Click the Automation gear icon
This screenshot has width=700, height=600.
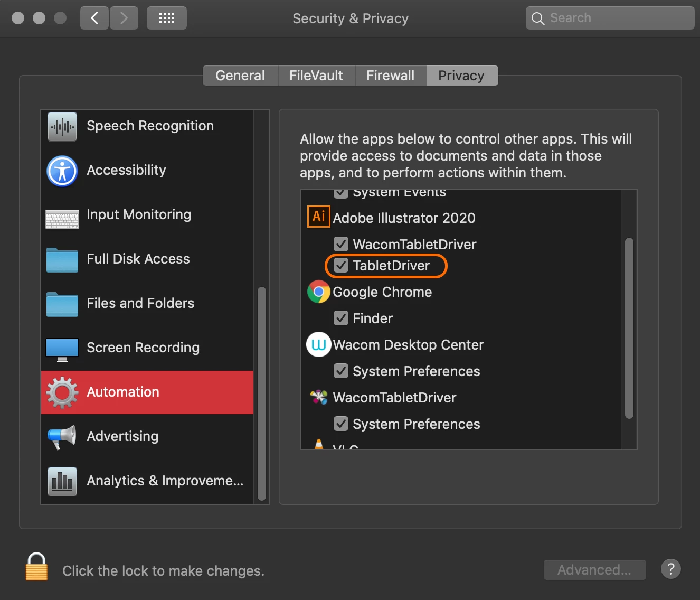[x=62, y=392]
